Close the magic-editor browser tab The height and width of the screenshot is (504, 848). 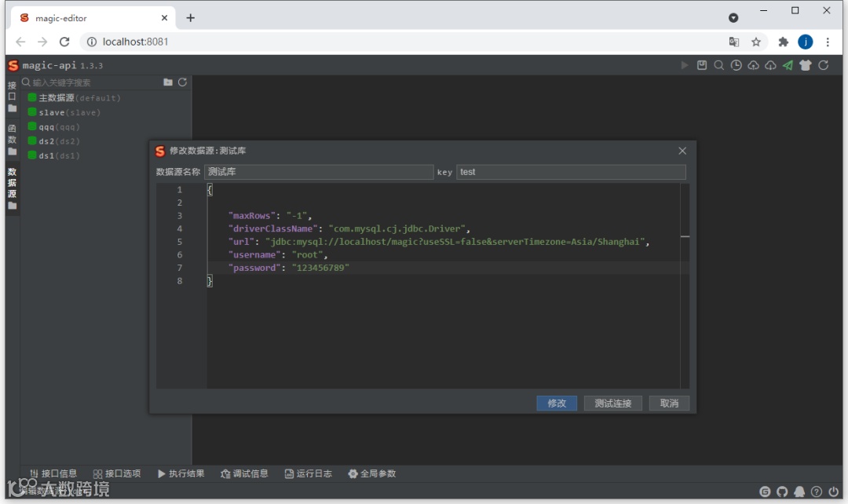click(164, 18)
